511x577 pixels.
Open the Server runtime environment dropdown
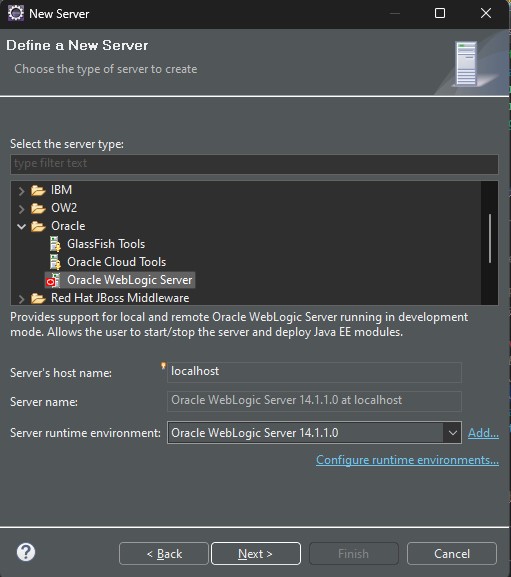pos(453,433)
